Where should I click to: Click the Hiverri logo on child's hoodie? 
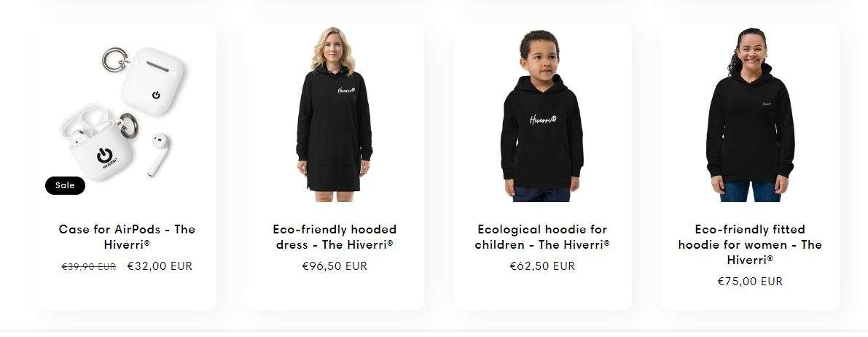[x=543, y=119]
